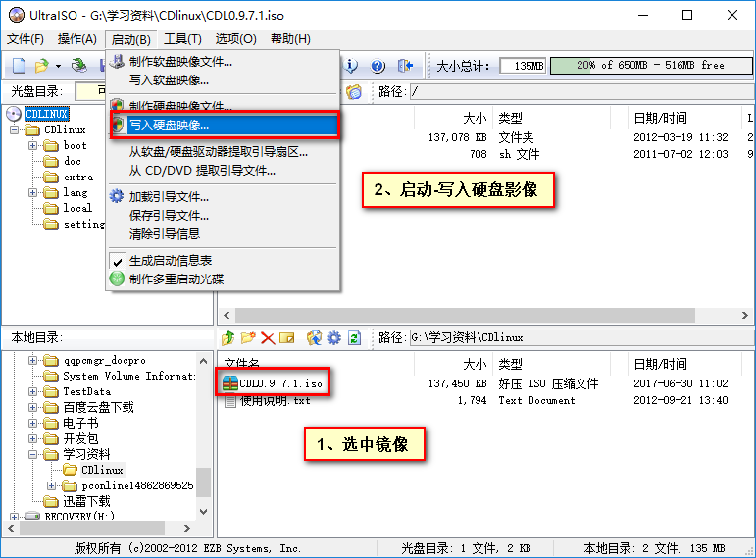Collapse the CDlinux folder in image tree
The image size is (756, 558).
click(14, 129)
